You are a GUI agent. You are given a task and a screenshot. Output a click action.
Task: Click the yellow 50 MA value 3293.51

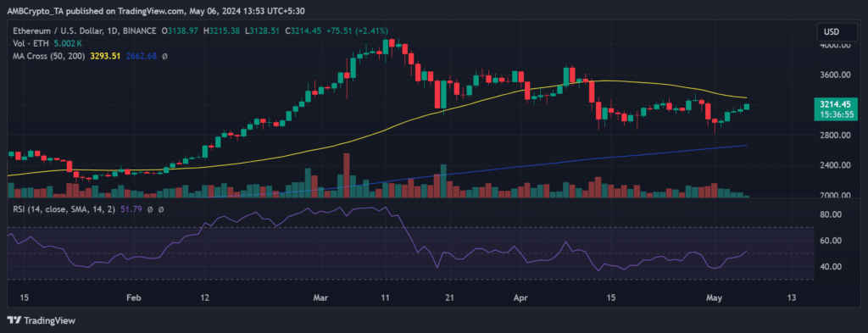click(104, 57)
